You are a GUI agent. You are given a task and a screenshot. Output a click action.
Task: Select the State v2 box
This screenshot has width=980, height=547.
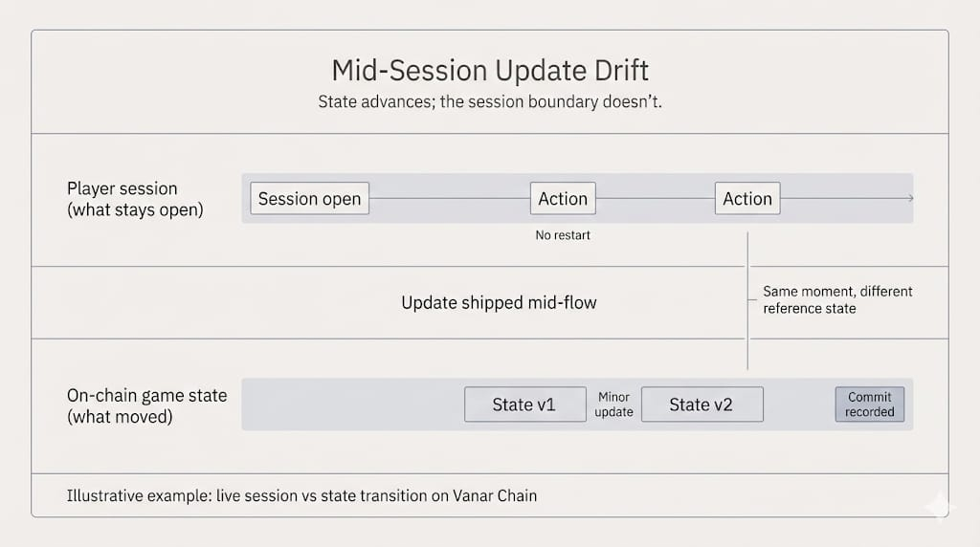tap(702, 405)
